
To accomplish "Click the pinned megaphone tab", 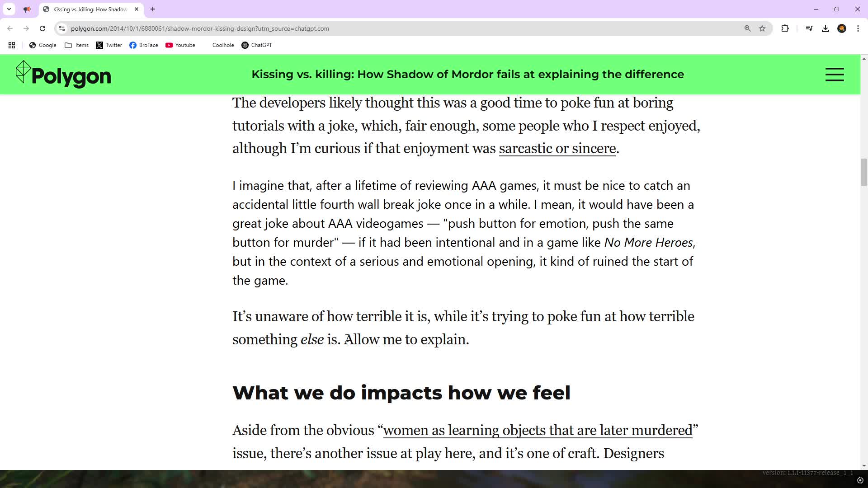I will click(x=27, y=9).
